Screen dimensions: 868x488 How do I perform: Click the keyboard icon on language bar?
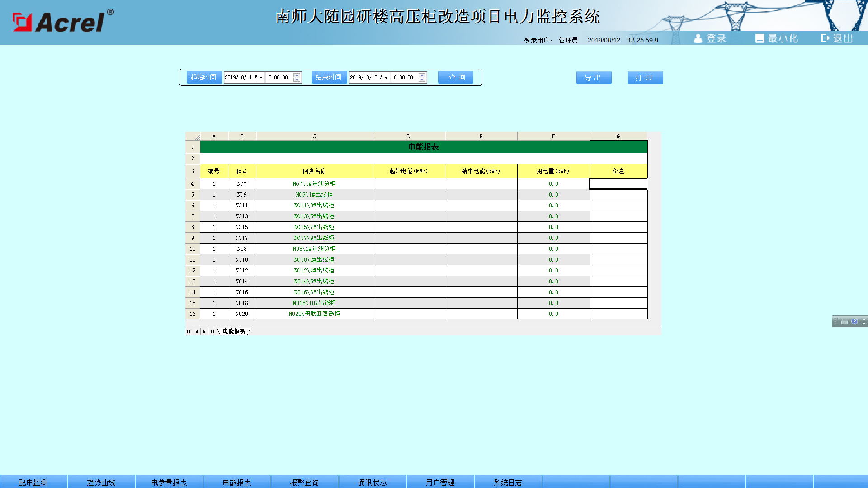tap(844, 322)
